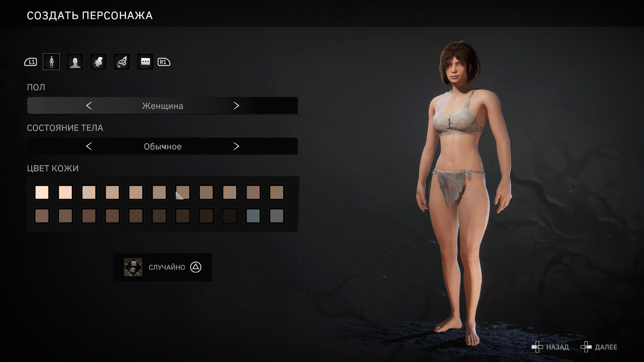Viewport: 644px width, 362px height.
Task: Click the Пол heading
Action: coord(36,87)
